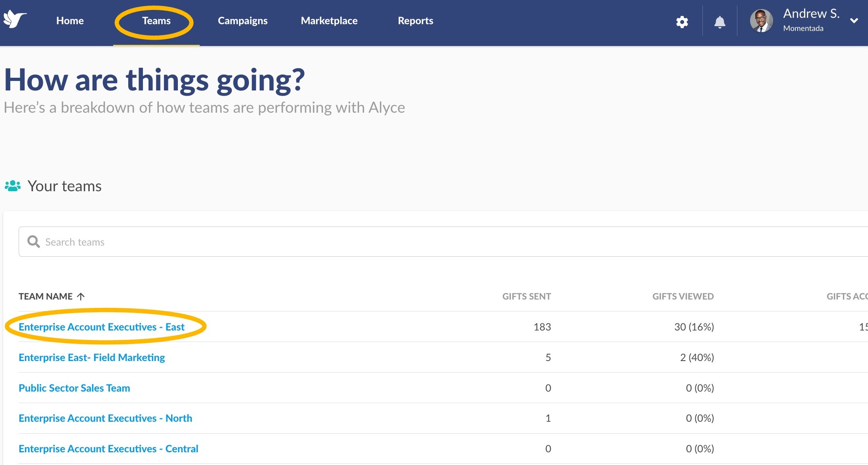Sort by Gifts Viewed column
Image resolution: width=868 pixels, height=465 pixels.
[683, 296]
